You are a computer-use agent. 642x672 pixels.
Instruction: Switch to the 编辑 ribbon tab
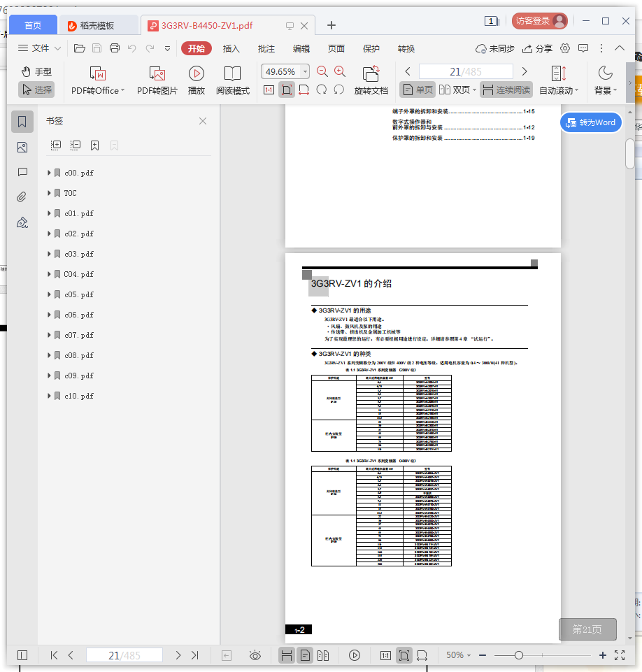click(x=301, y=48)
